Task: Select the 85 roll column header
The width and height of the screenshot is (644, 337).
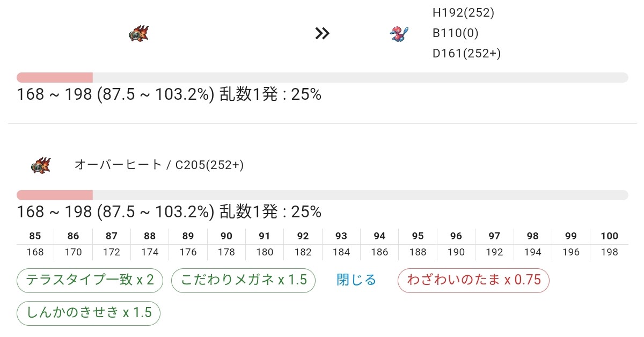Action: [35, 236]
